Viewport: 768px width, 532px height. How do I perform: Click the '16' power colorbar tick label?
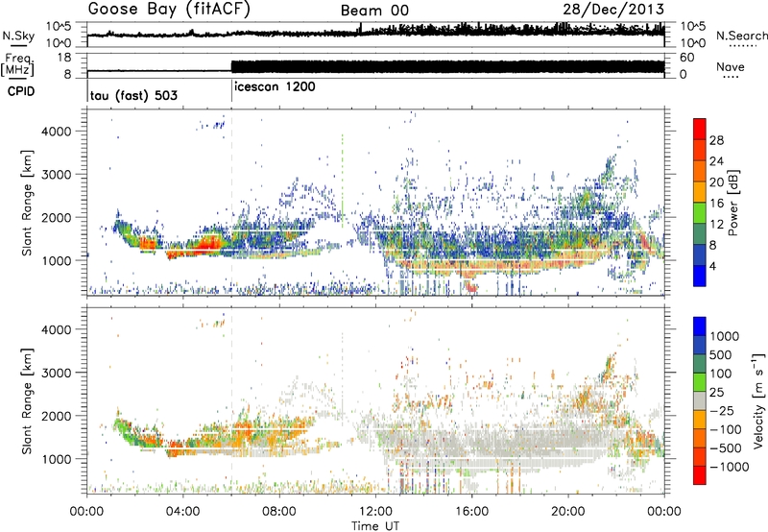coord(716,204)
